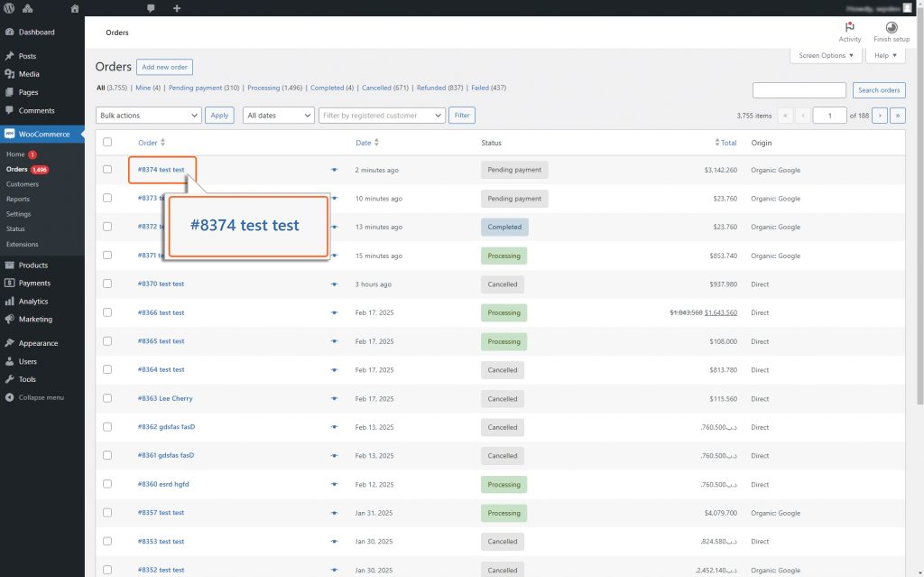This screenshot has height=577, width=924.
Task: Click the user avatar in admin bar
Action: [908, 8]
